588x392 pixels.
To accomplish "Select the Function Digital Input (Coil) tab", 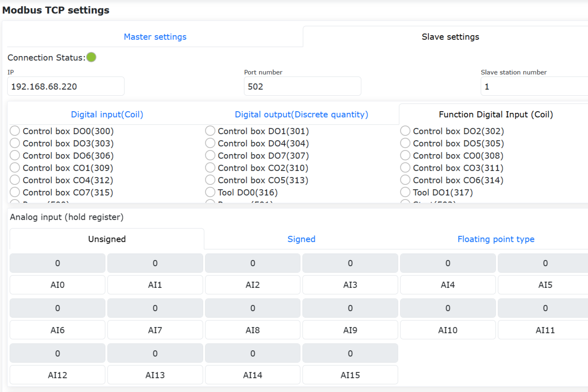I will (x=495, y=114).
